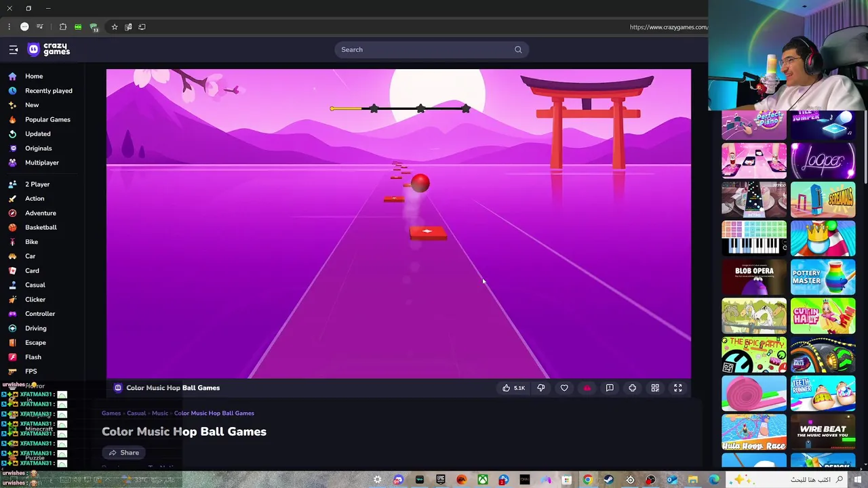Image resolution: width=868 pixels, height=488 pixels.
Task: Click the Escape category icon
Action: click(12, 343)
